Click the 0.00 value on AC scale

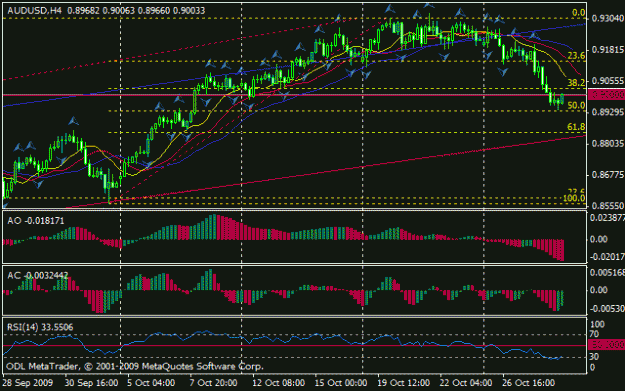pos(598,290)
